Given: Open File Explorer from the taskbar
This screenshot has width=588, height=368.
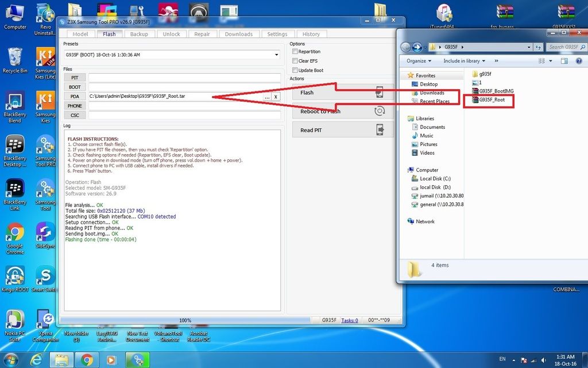Looking at the screenshot, I should 61,360.
